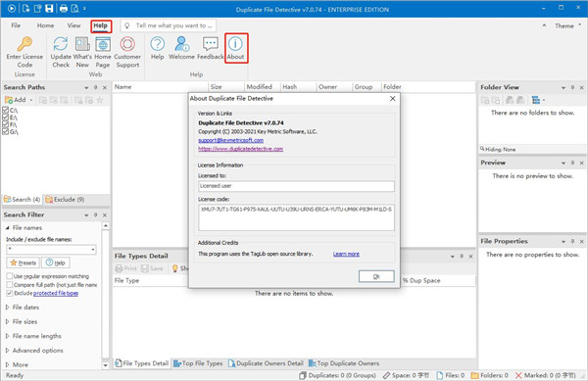This screenshot has width=588, height=381.
Task: Close the Folder View panel
Action: click(581, 88)
